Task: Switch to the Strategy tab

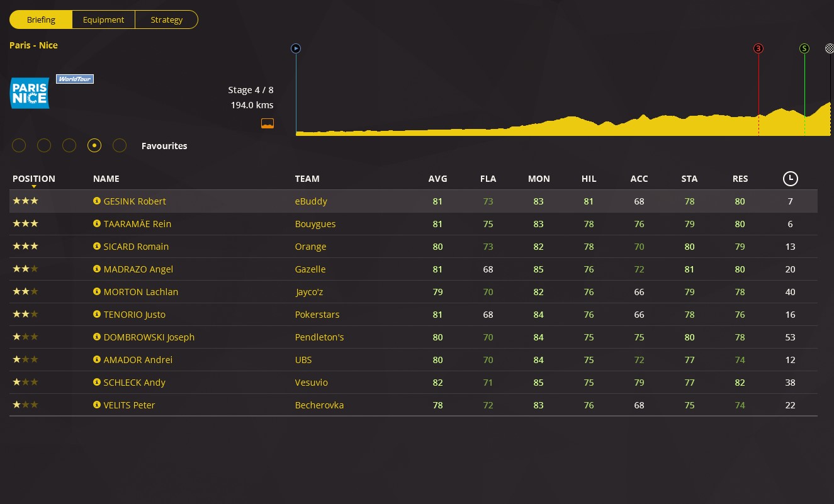Action: (x=167, y=20)
